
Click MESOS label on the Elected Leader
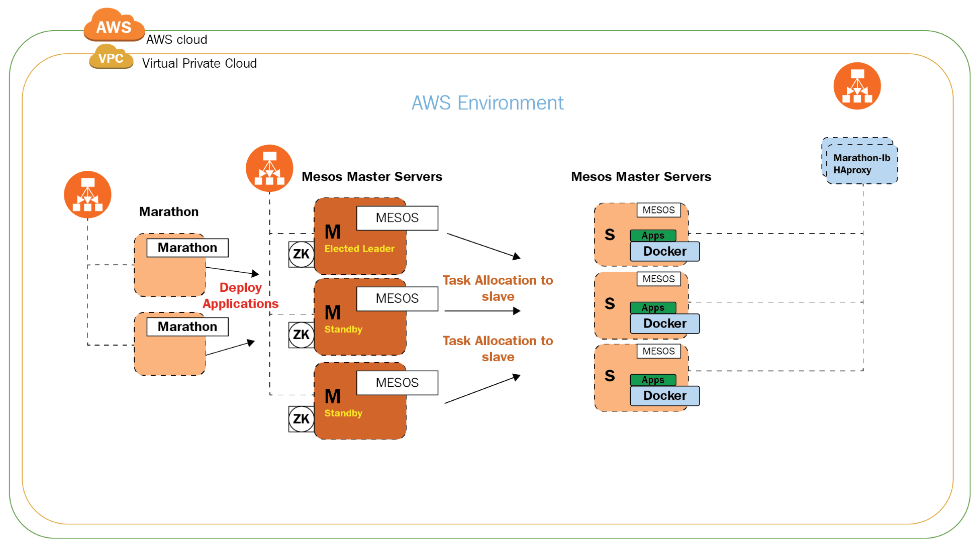point(397,218)
